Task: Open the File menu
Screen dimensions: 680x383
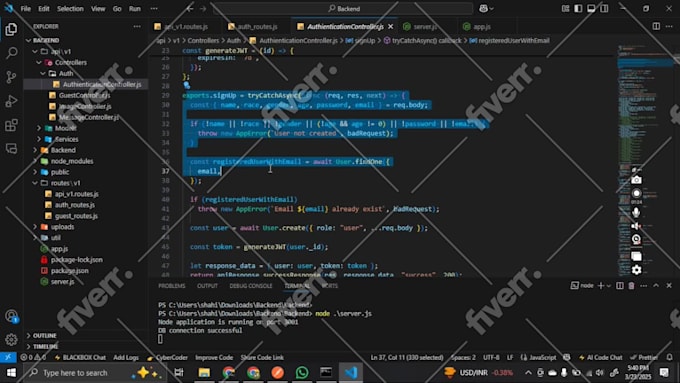Action: [x=26, y=8]
